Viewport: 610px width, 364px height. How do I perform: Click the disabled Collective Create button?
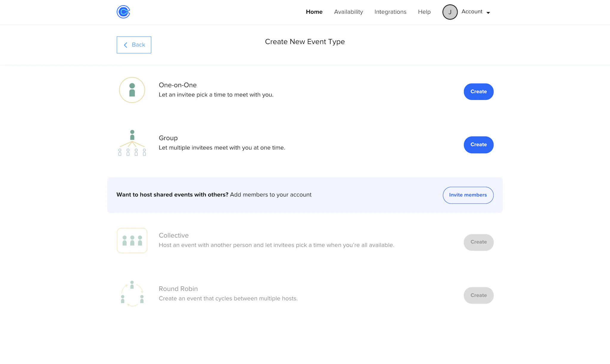(x=478, y=242)
